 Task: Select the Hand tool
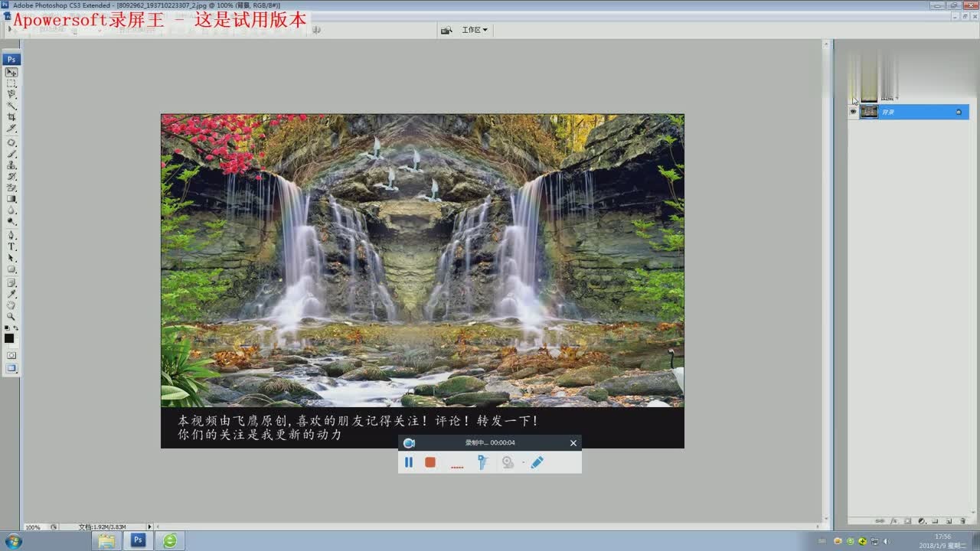[x=11, y=305]
